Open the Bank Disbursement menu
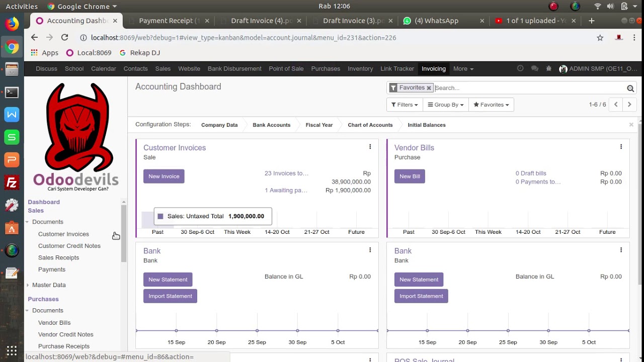The width and height of the screenshot is (644, 362). (234, 68)
